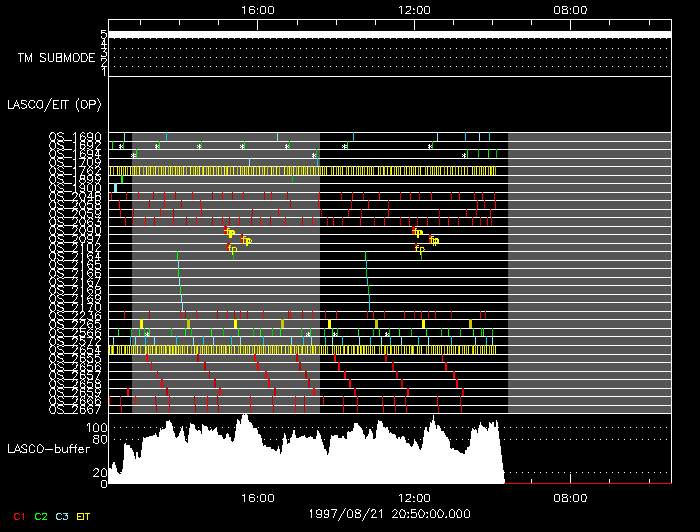
Task: Click the TM SUBMODE axis label
Action: point(55,58)
